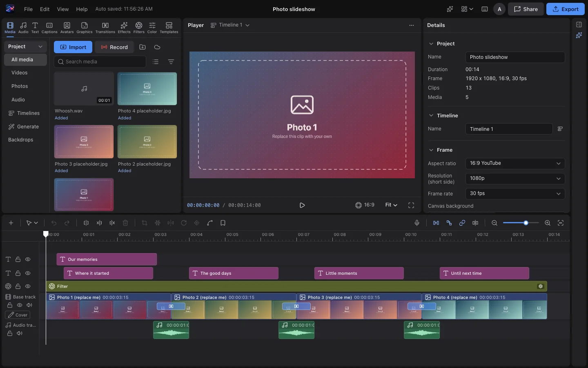This screenshot has height=368, width=588.
Task: Open the Timeline 1 dropdown in Player header
Action: (x=230, y=25)
